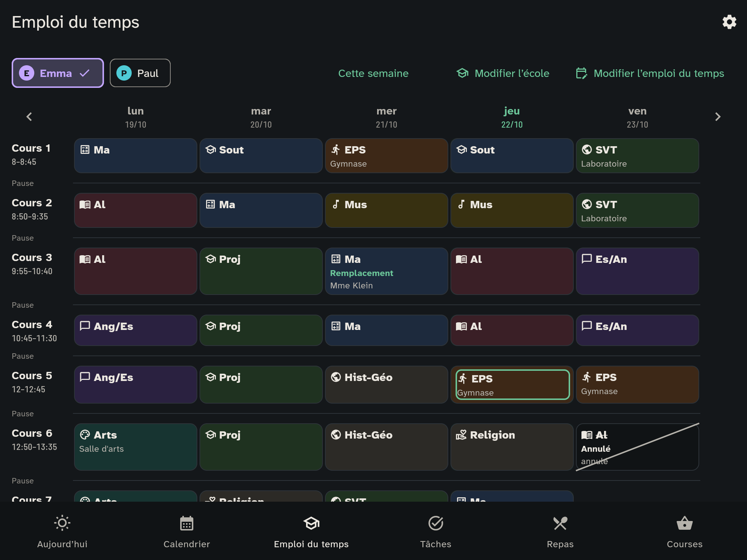Screen dimensions: 747x560
Task: Click Es/An chat icon on Friday Cours 3
Action: pos(587,259)
